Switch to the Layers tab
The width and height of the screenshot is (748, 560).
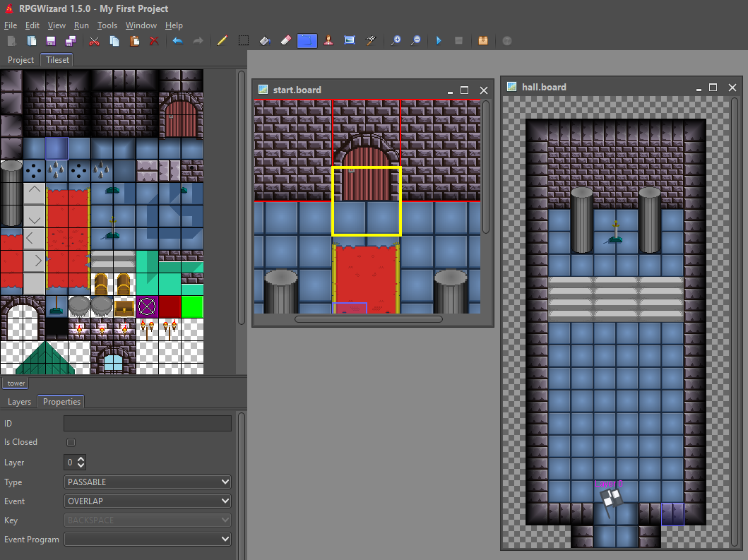point(19,402)
